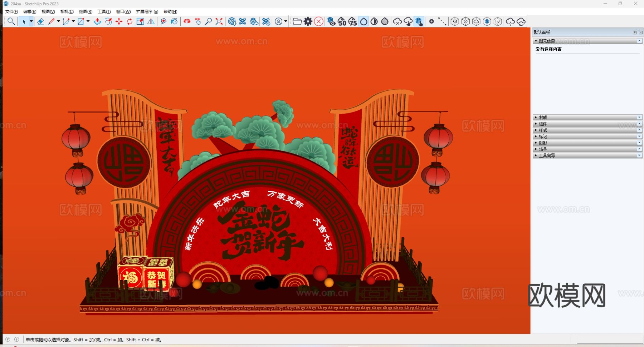Open the 视图(V) menu
Image resolution: width=644 pixels, height=347 pixels.
[48, 11]
